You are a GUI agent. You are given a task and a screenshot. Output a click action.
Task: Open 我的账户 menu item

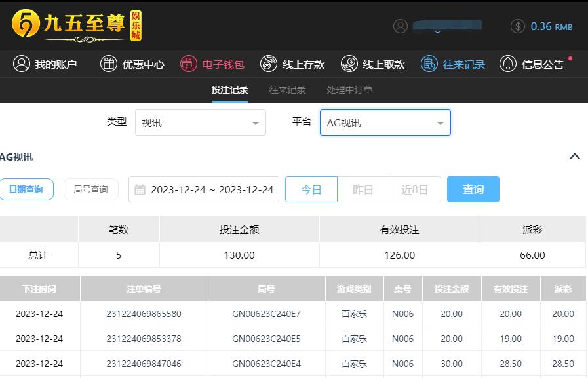(45, 64)
